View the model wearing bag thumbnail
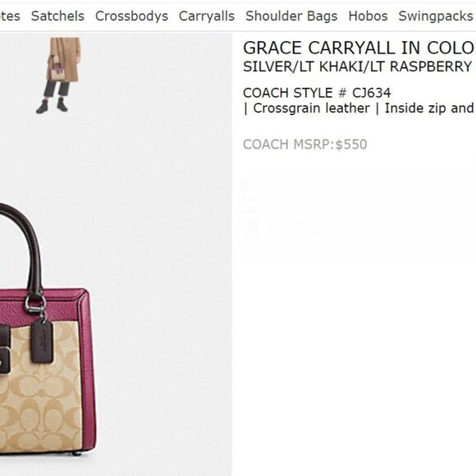This screenshot has width=476, height=476. [x=59, y=76]
